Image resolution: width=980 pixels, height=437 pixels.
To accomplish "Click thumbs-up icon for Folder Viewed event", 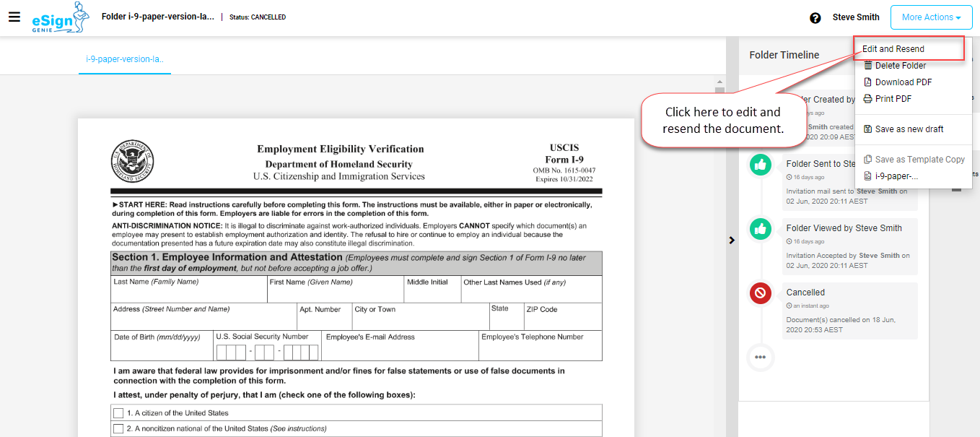I will [761, 229].
